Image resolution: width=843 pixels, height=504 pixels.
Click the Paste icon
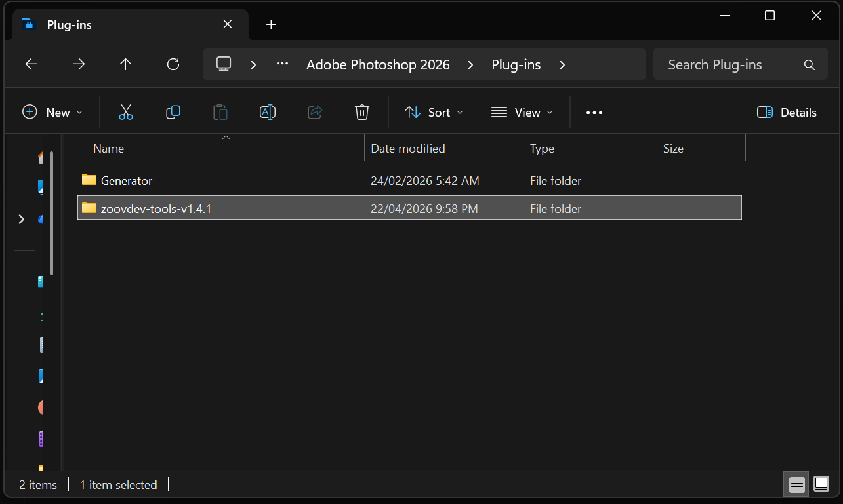[x=220, y=112]
